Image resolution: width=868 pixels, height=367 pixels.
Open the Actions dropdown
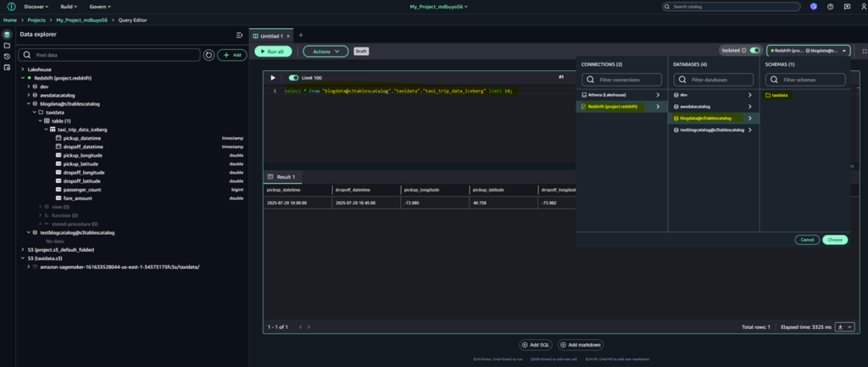[325, 51]
